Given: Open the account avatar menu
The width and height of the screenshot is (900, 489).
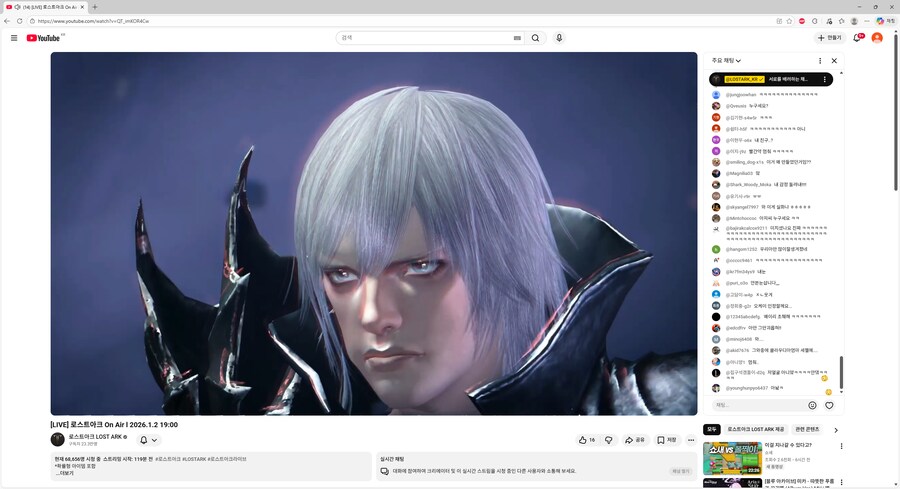Looking at the screenshot, I should (x=877, y=38).
